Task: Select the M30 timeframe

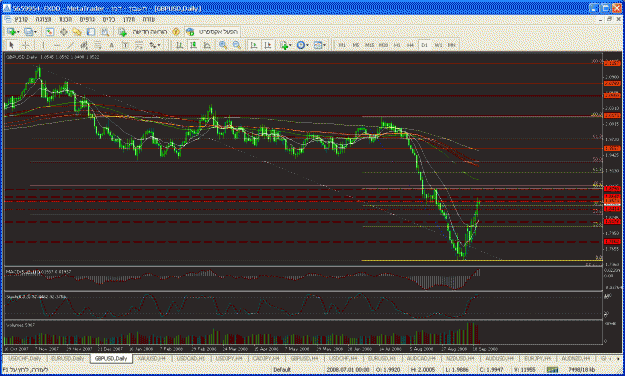Action: (383, 45)
